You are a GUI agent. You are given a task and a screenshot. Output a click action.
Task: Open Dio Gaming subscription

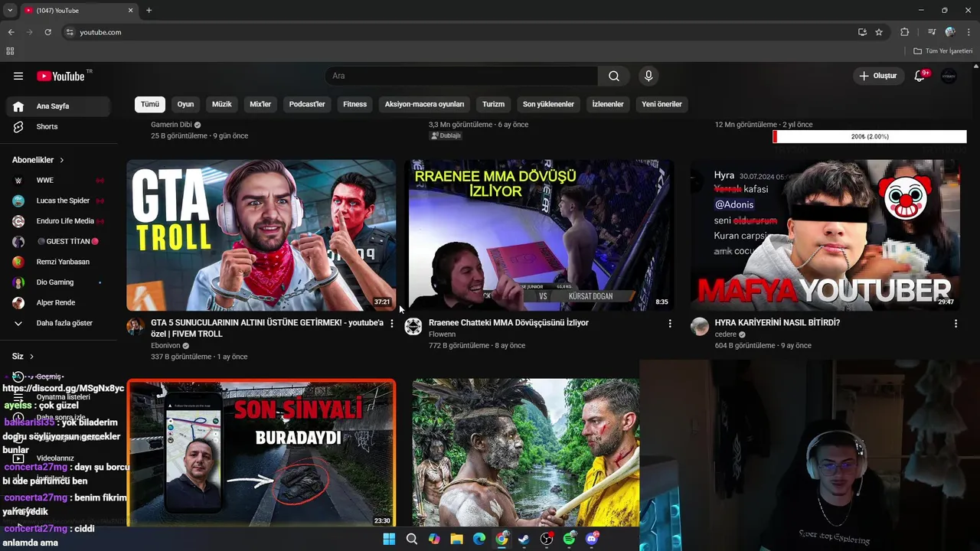[58, 282]
